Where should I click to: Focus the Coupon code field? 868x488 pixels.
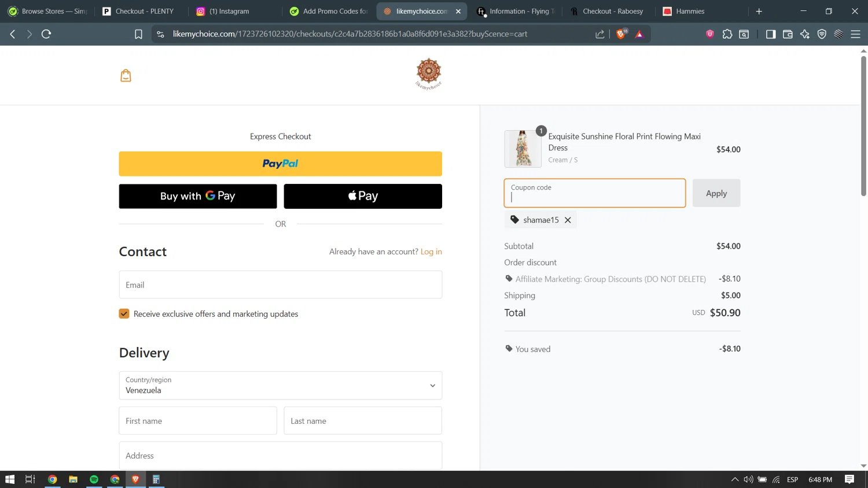tap(595, 193)
